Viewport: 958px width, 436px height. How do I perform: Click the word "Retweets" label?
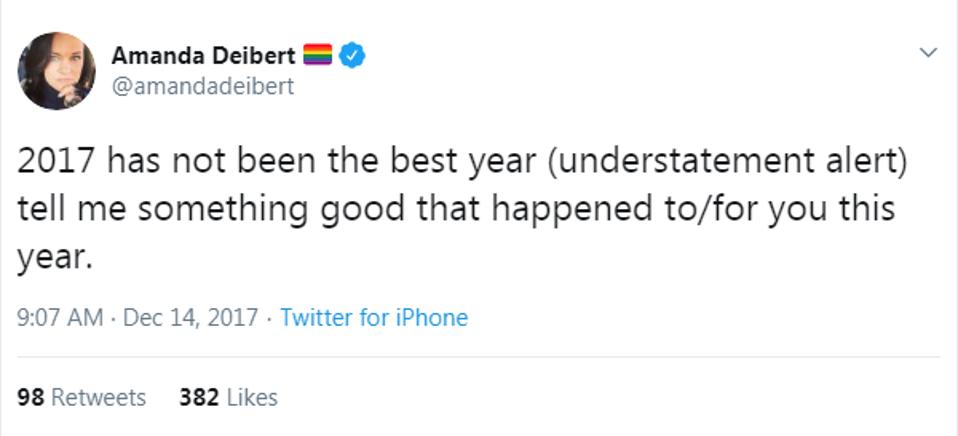(99, 398)
